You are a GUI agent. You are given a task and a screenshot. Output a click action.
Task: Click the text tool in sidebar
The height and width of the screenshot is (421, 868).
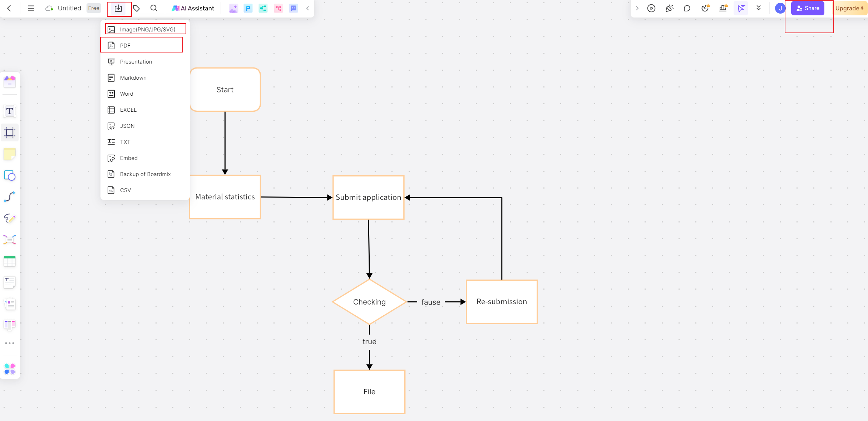pyautogui.click(x=10, y=111)
